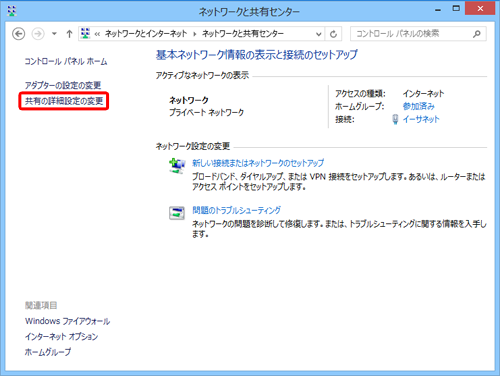Open the recent locations dropdown arrow

coord(54,34)
